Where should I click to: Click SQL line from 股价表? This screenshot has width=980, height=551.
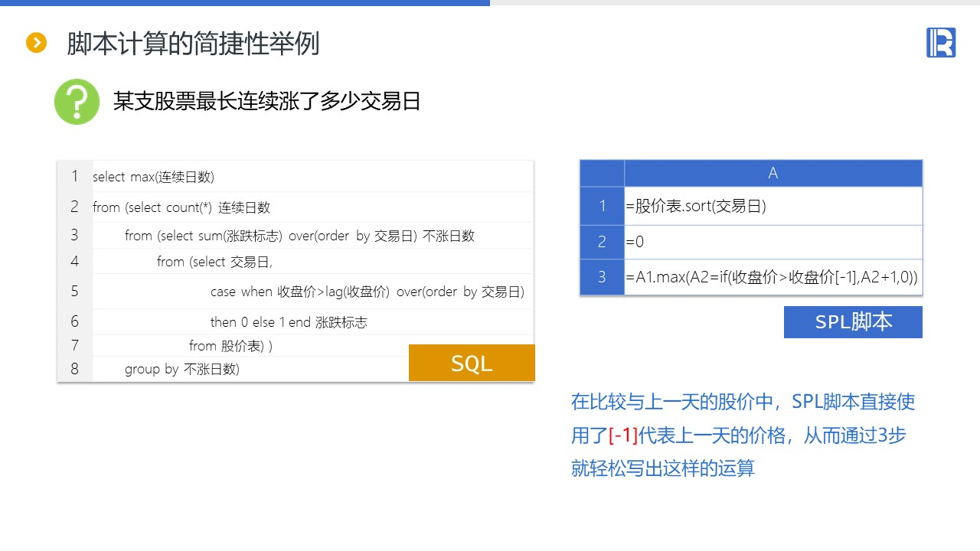coord(230,346)
